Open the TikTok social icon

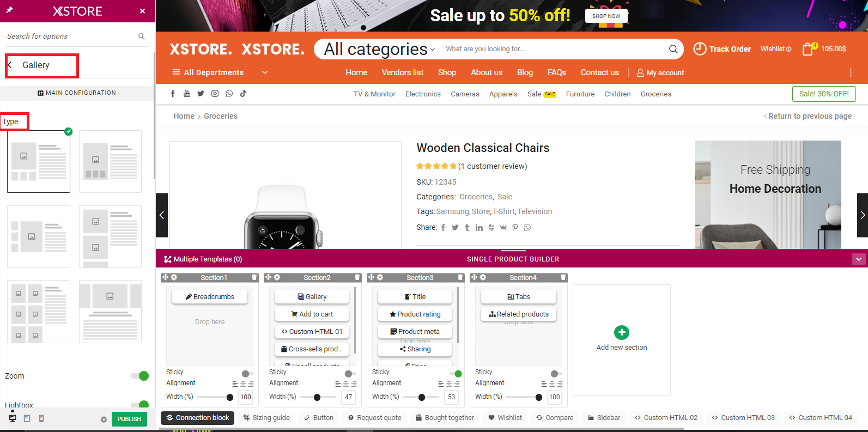tap(243, 93)
